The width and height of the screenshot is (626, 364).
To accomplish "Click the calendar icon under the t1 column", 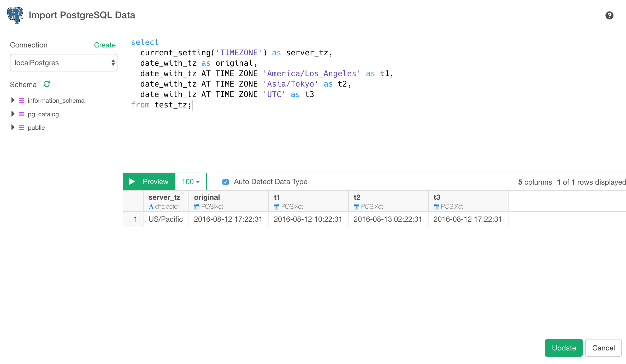I will [276, 206].
